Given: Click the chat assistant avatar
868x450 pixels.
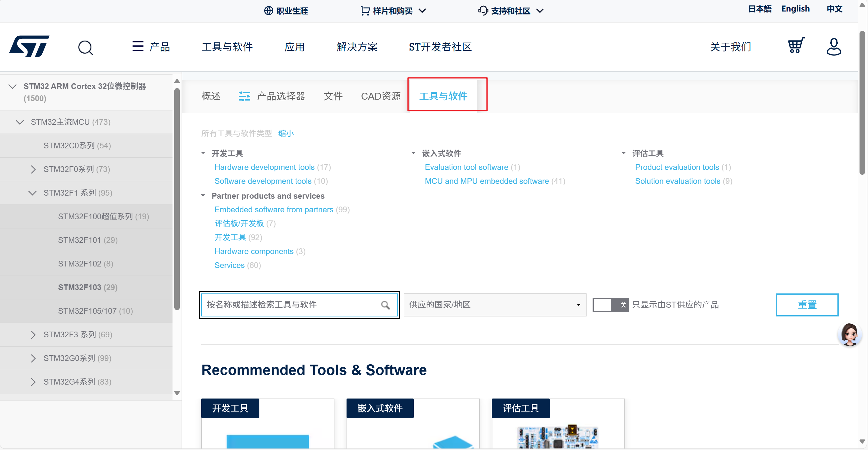Looking at the screenshot, I should pos(849,334).
